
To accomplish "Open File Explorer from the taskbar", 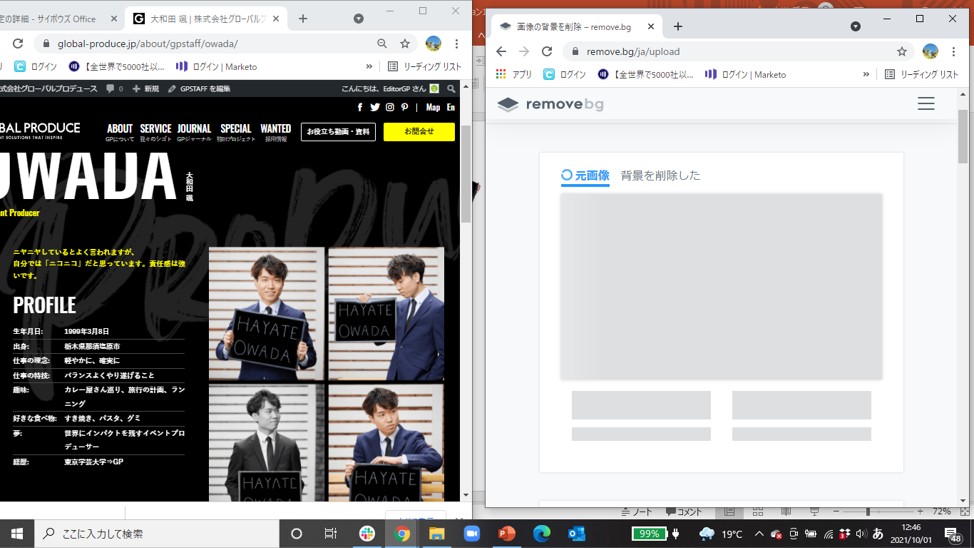I will 437,534.
